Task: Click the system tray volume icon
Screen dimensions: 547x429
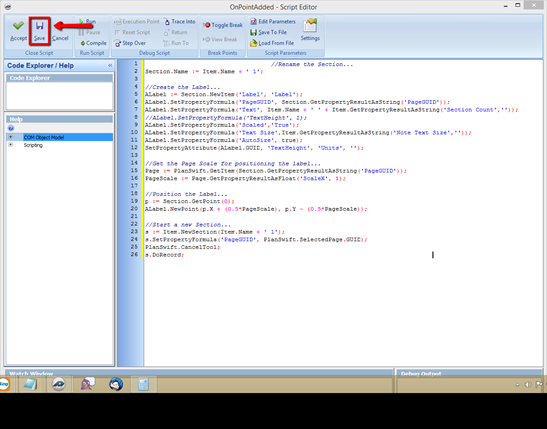Action: [x=528, y=384]
